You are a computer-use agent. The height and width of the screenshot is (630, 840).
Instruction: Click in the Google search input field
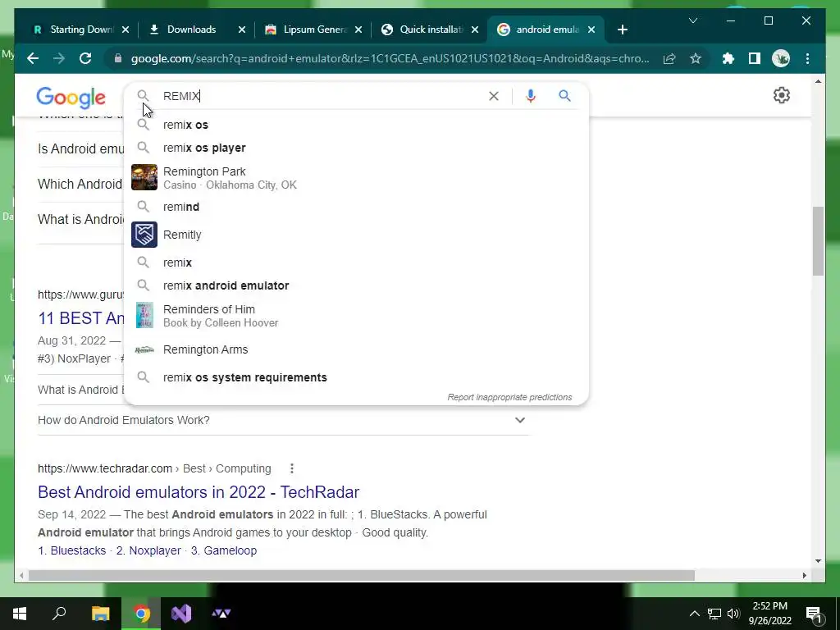point(322,96)
